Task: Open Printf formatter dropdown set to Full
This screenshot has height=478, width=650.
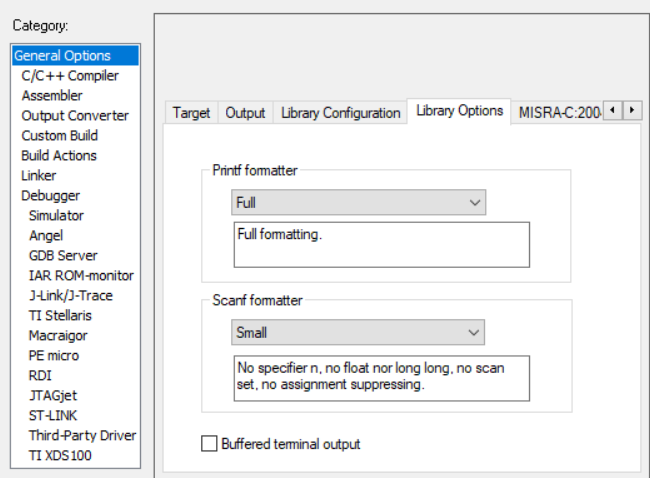Action: pos(359,202)
